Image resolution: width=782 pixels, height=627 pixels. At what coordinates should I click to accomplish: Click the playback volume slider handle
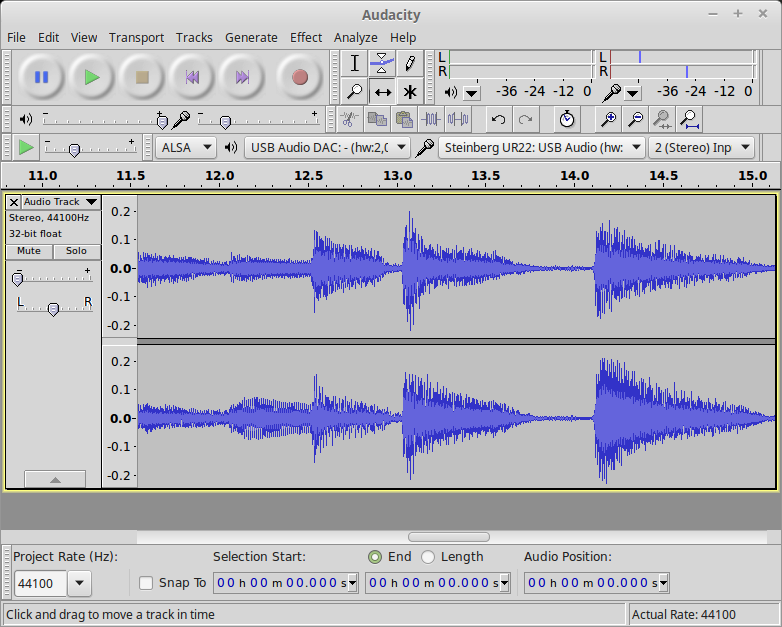[162, 122]
